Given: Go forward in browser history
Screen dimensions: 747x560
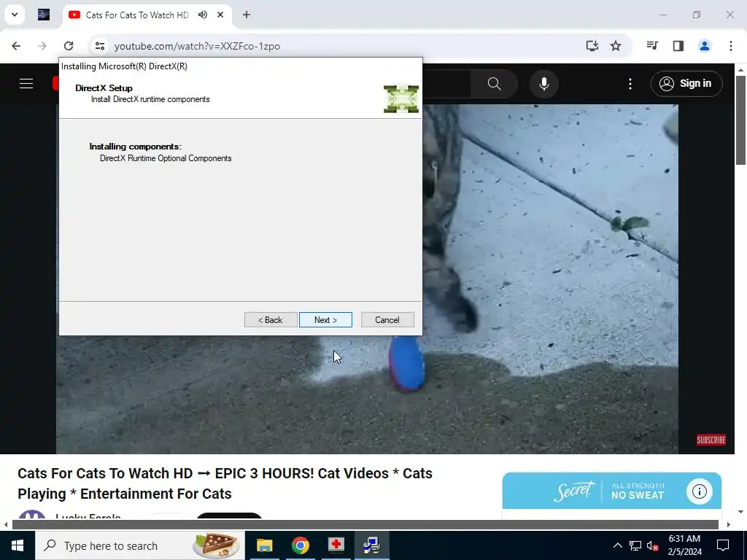Looking at the screenshot, I should coord(42,46).
